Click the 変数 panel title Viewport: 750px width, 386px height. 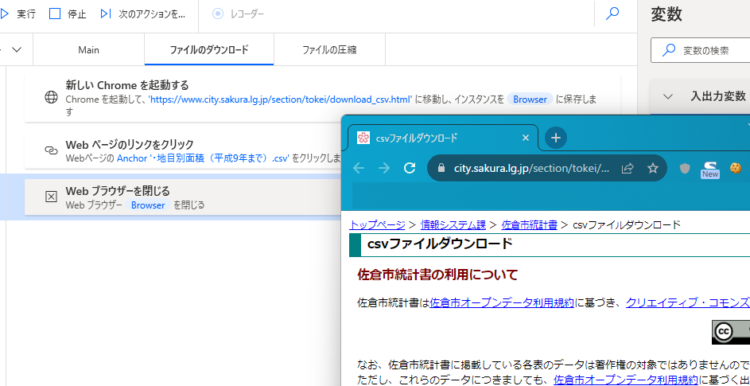pyautogui.click(x=666, y=15)
